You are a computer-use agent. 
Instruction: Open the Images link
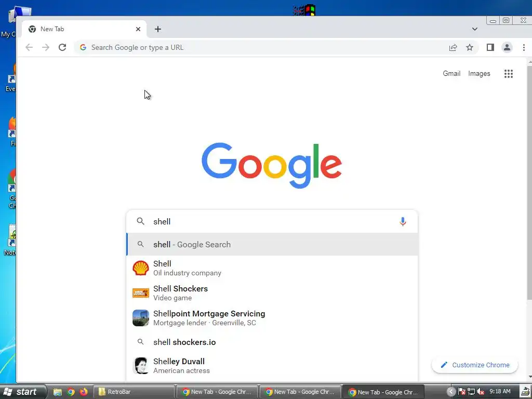tap(479, 74)
